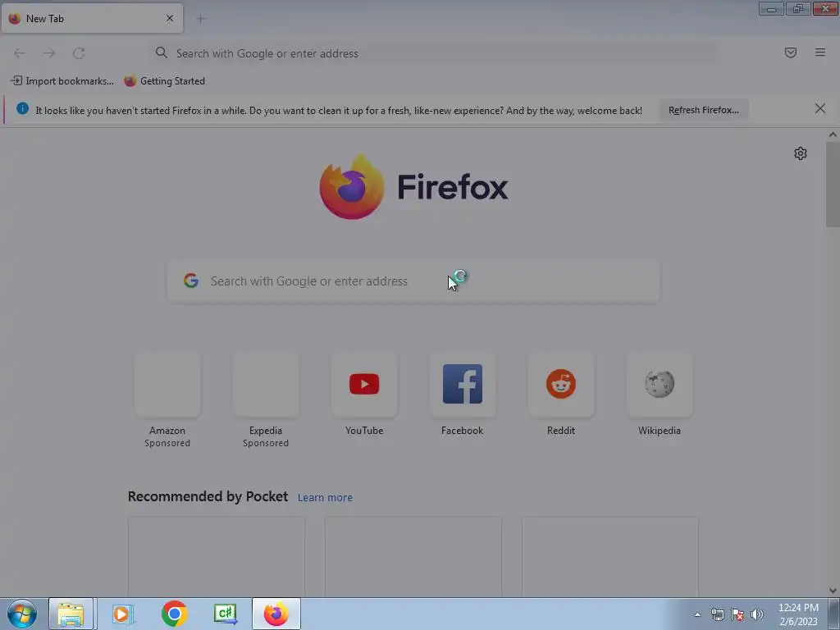The height and width of the screenshot is (630, 840).
Task: Click the 'Recommended by Pocket' heading
Action: pyautogui.click(x=208, y=496)
